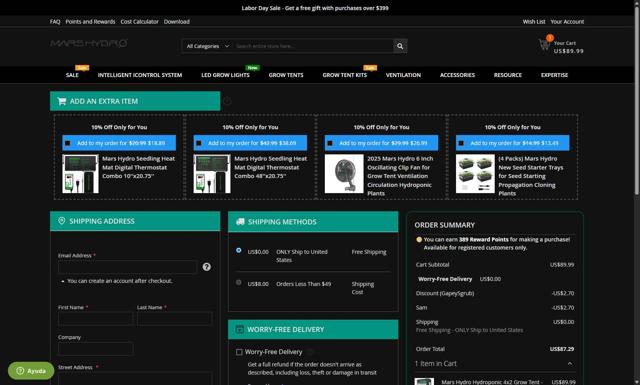Viewport: 640px width, 385px height.
Task: Open the shopping cart icon
Action: tap(544, 44)
